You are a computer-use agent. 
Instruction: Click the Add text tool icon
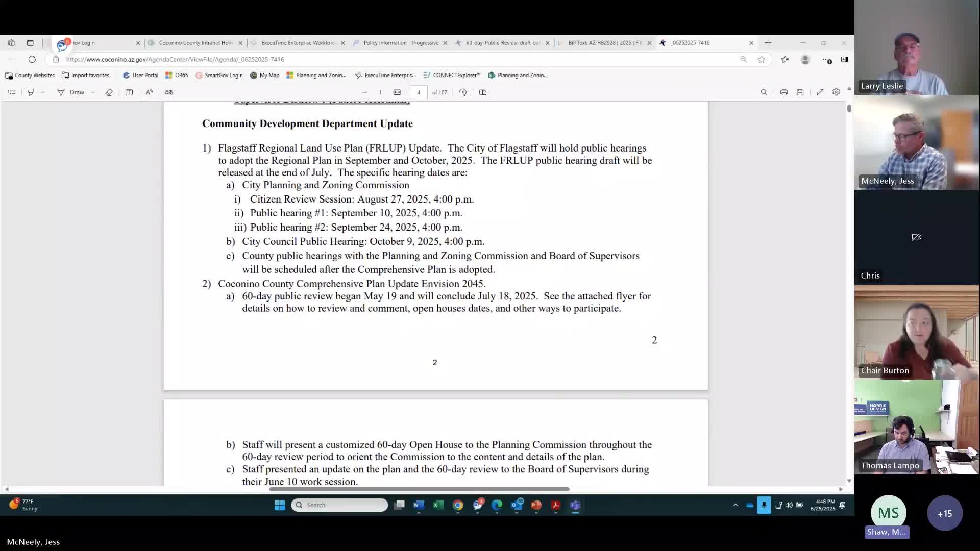point(129,92)
